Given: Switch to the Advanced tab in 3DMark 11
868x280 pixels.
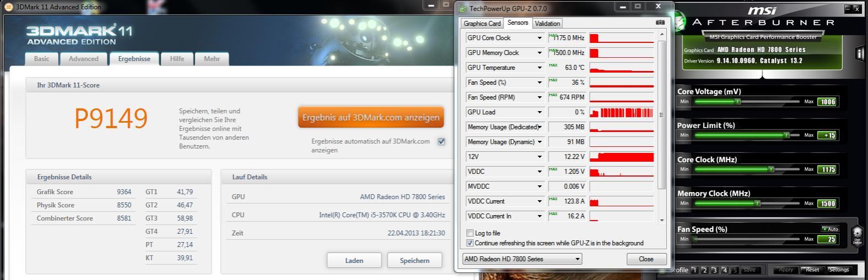Looking at the screenshot, I should [x=84, y=59].
